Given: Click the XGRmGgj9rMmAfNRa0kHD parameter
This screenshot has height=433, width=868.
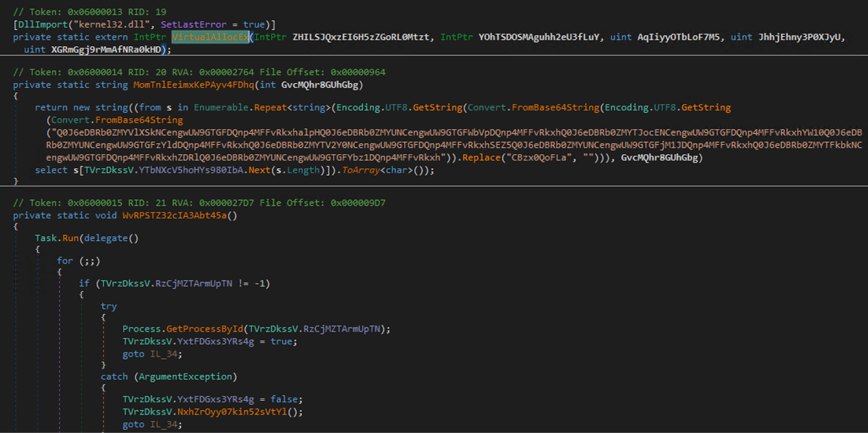Looking at the screenshot, I should (106, 49).
